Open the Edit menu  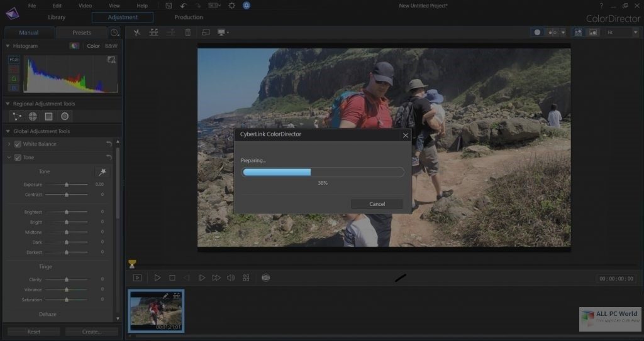click(57, 6)
